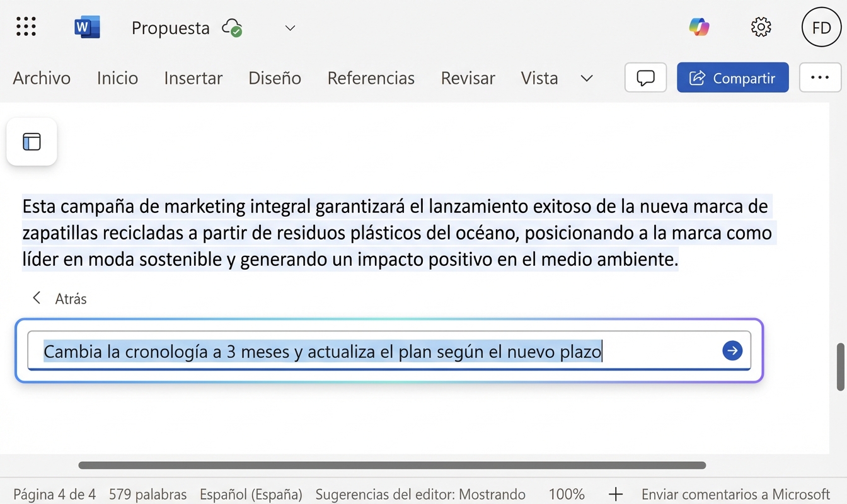Open the app launcher grid
The height and width of the screenshot is (504, 847).
(26, 27)
